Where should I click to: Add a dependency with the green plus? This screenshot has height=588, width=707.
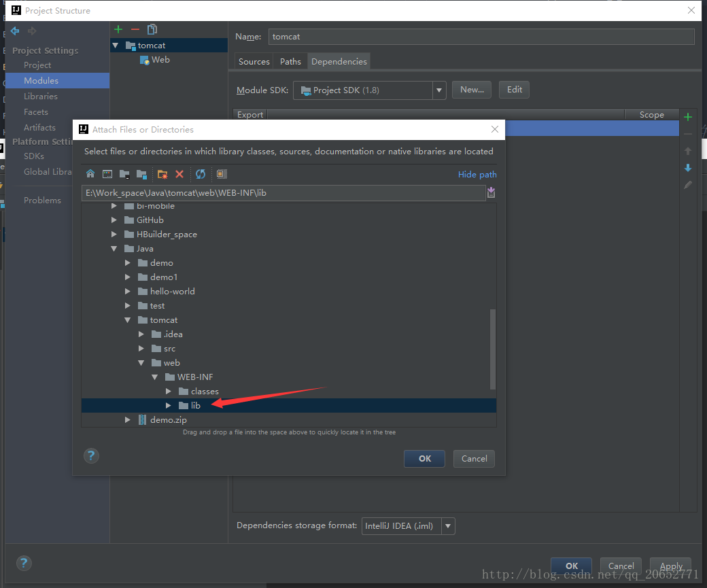[x=688, y=117]
